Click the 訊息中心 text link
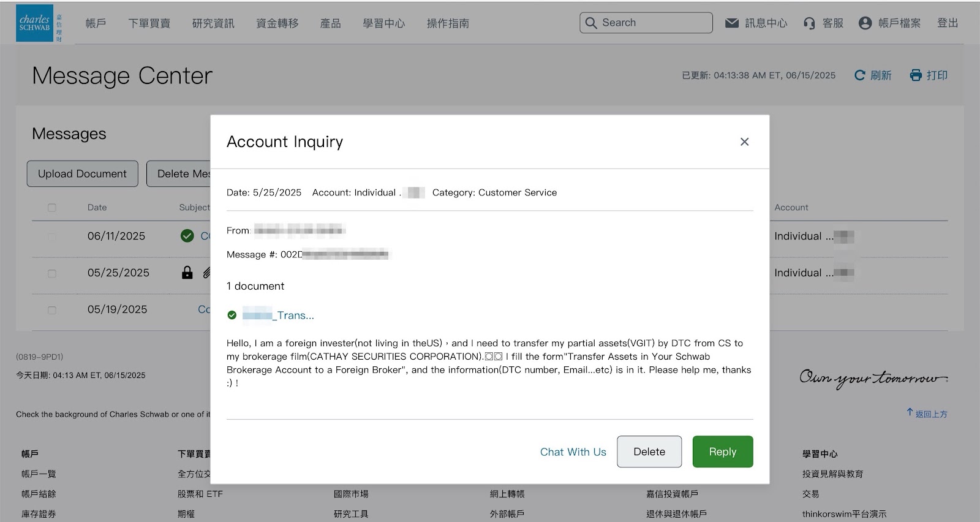This screenshot has height=522, width=980. pos(766,23)
